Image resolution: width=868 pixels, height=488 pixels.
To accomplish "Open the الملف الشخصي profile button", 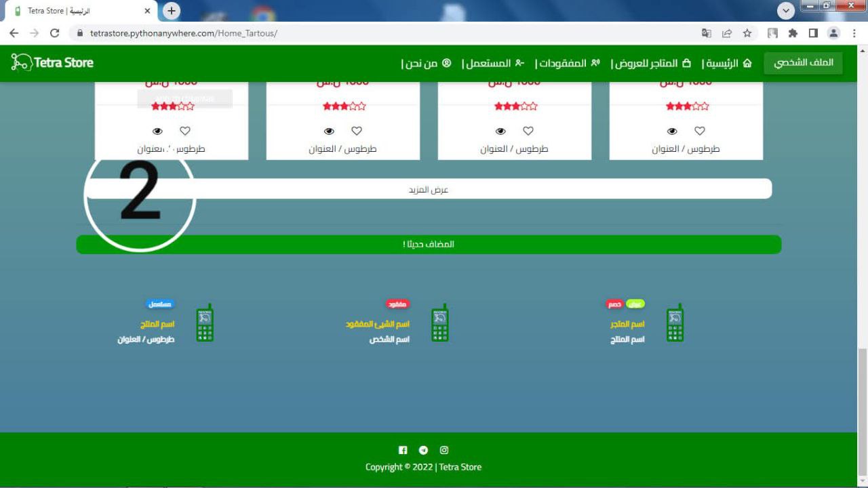I will 803,63.
